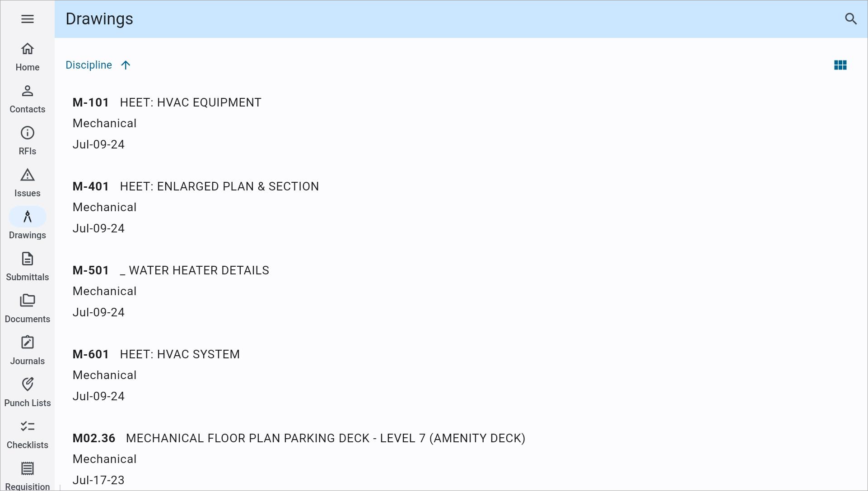The width and height of the screenshot is (868, 491).
Task: Click M-601 HEET HVAC System drawing
Action: pyautogui.click(x=156, y=354)
